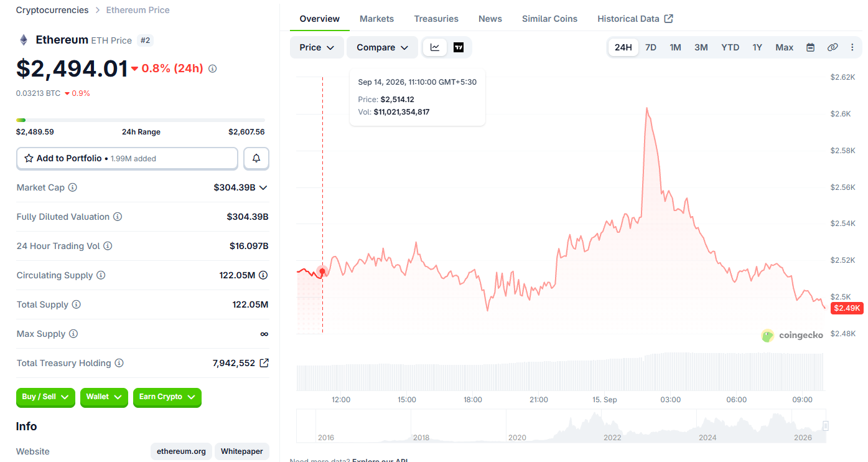The image size is (868, 462).
Task: Open the calendar date range icon
Action: [810, 47]
